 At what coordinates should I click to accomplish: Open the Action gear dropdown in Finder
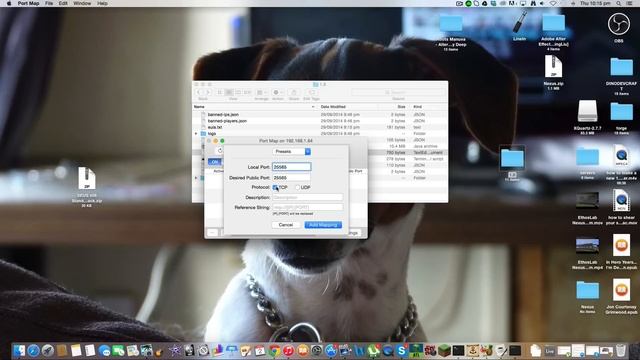tap(278, 93)
